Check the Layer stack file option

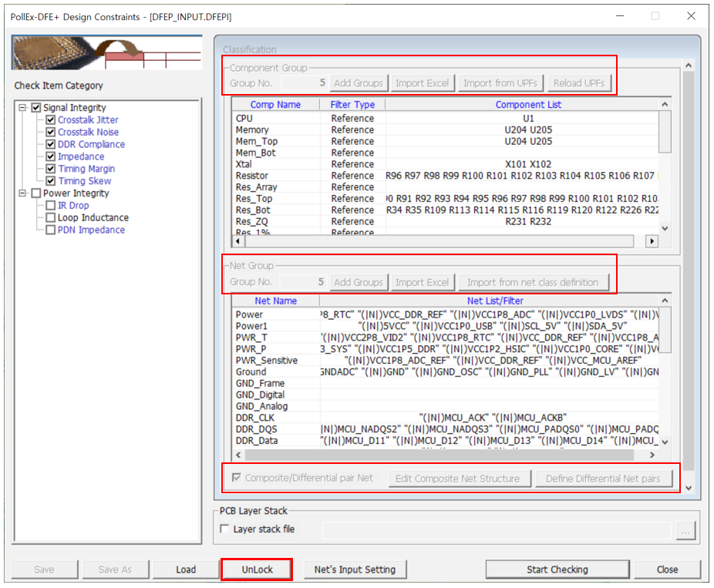pos(225,529)
